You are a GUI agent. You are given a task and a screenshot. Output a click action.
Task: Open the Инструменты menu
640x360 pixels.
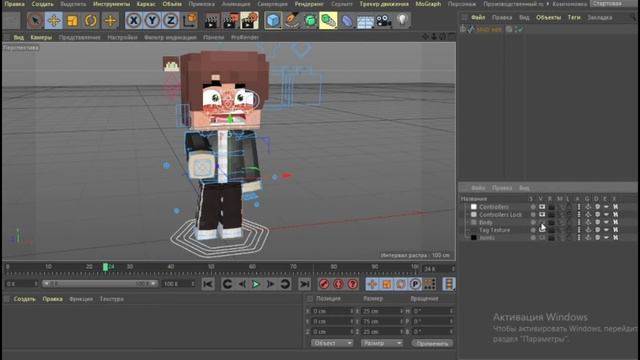111,4
